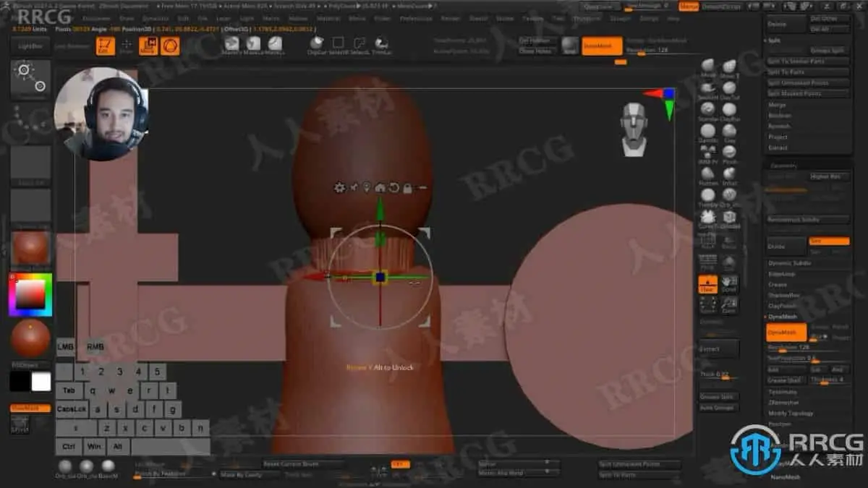Expand the Extract subpalette section

[778, 148]
